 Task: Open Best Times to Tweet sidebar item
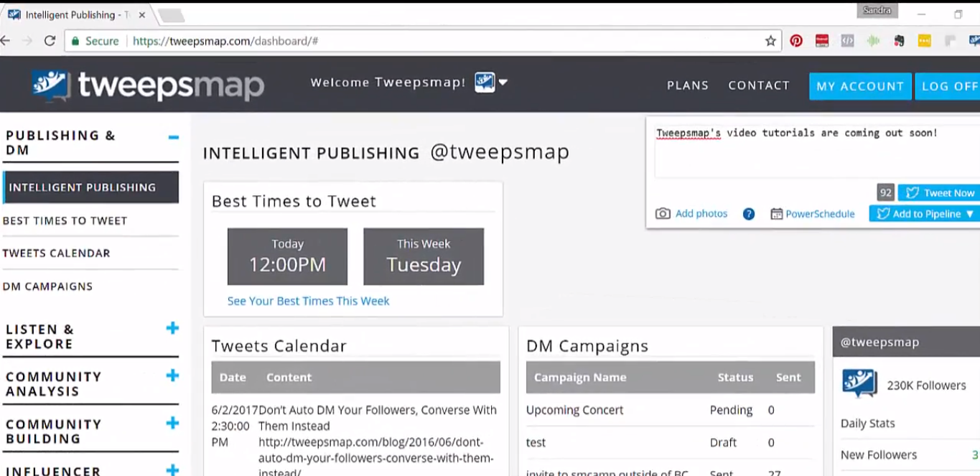coord(65,220)
